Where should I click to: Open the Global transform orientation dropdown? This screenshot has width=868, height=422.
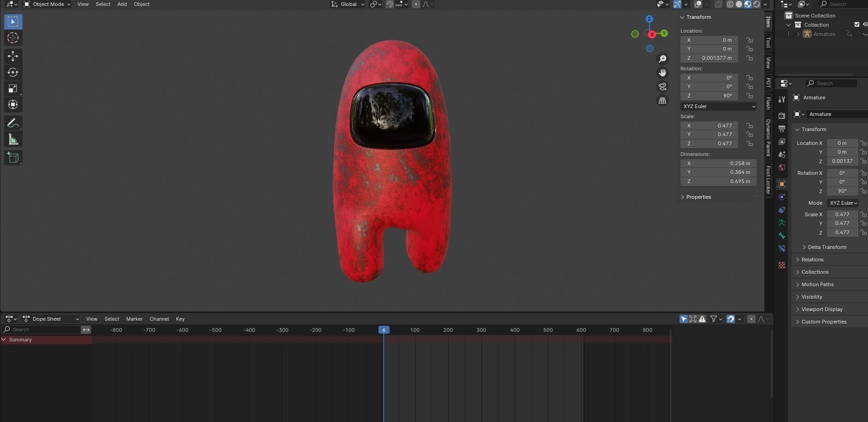point(348,4)
